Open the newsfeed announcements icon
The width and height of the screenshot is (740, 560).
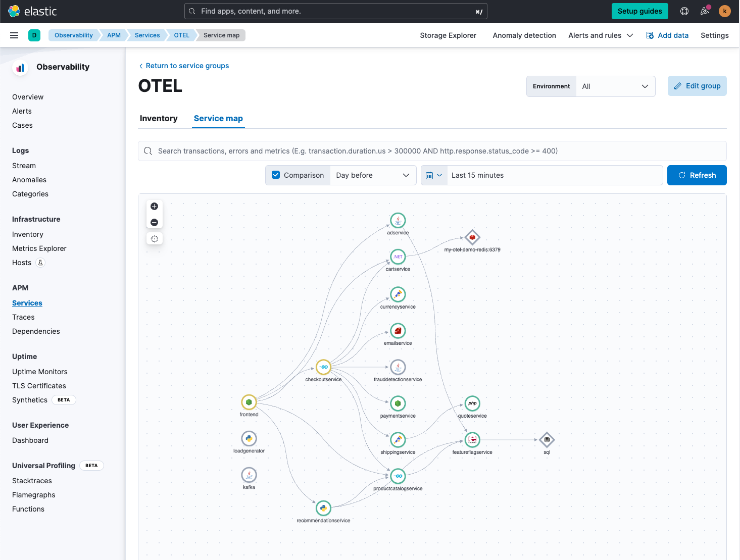[x=705, y=11]
